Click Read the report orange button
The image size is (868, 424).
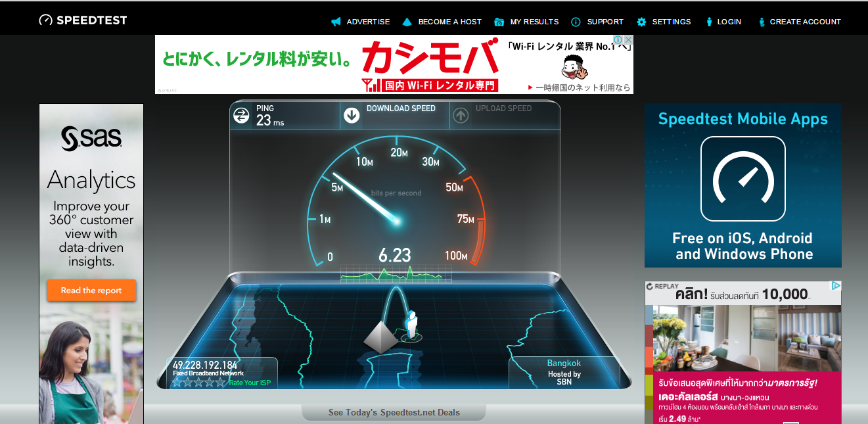[91, 291]
